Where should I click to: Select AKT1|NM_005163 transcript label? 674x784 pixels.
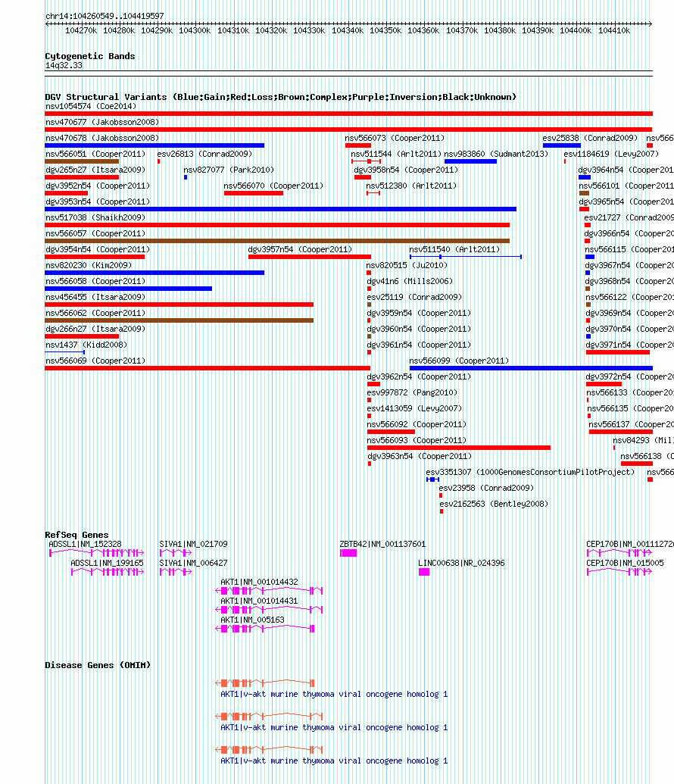(252, 620)
